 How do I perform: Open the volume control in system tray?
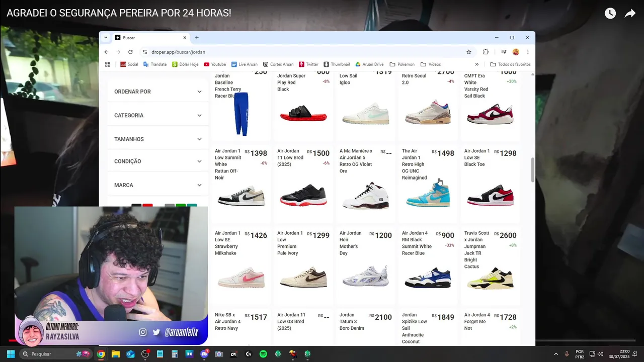(600, 354)
